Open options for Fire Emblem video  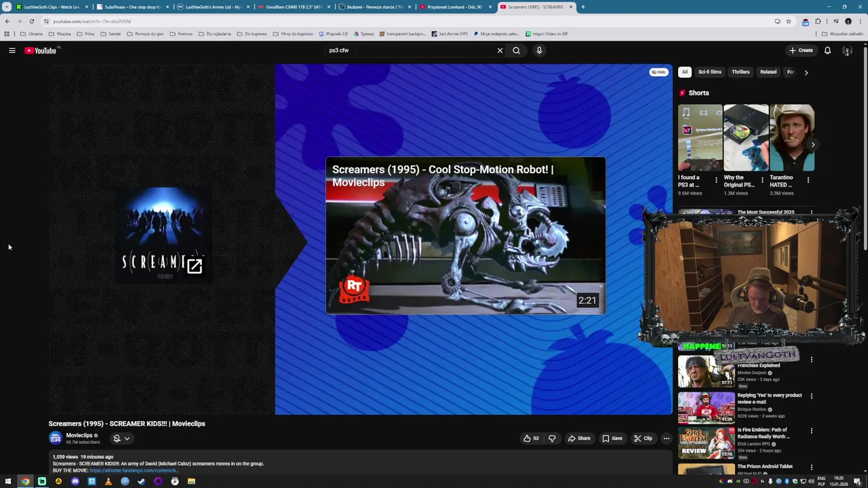click(x=811, y=430)
